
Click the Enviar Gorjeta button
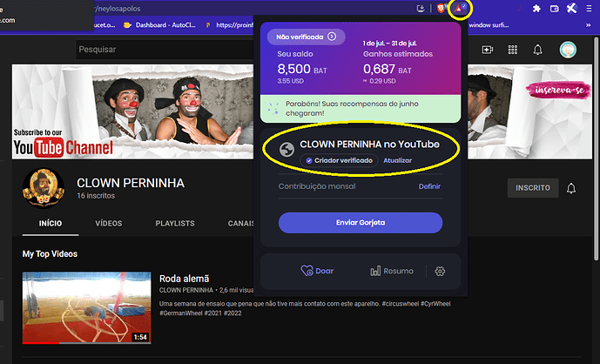pyautogui.click(x=361, y=223)
